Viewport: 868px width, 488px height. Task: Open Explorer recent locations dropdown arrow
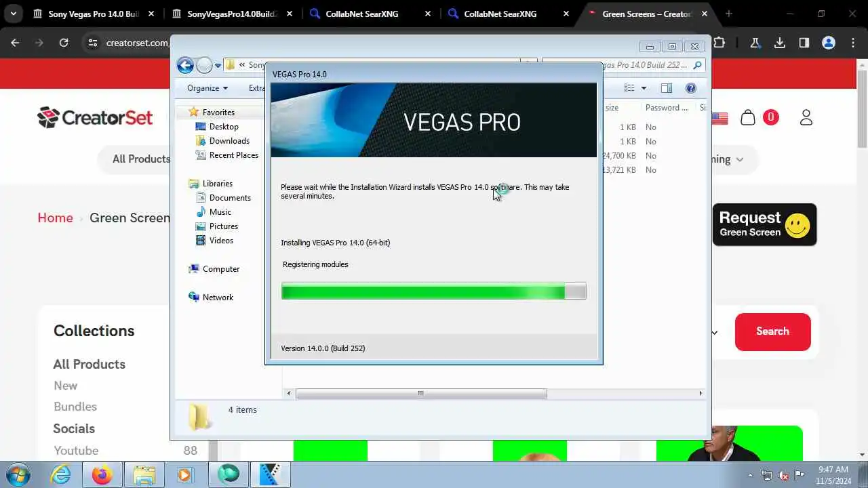point(218,66)
